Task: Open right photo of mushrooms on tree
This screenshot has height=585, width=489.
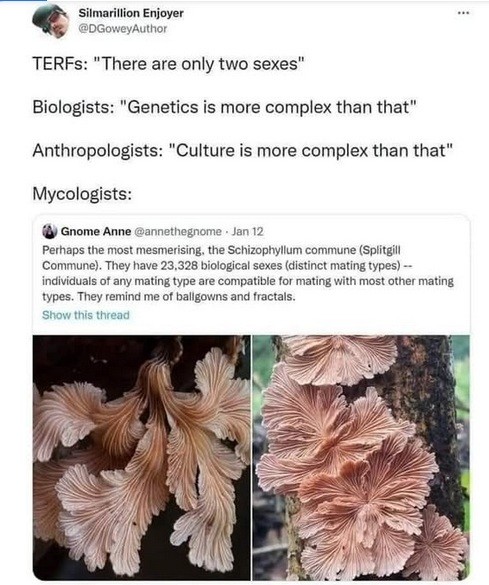Action: (361, 457)
